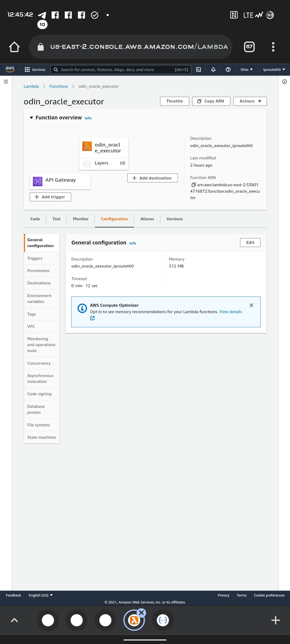Image resolution: width=290 pixels, height=644 pixels.
Task: Close the Lambda tab with the X badge
Action: point(142,613)
